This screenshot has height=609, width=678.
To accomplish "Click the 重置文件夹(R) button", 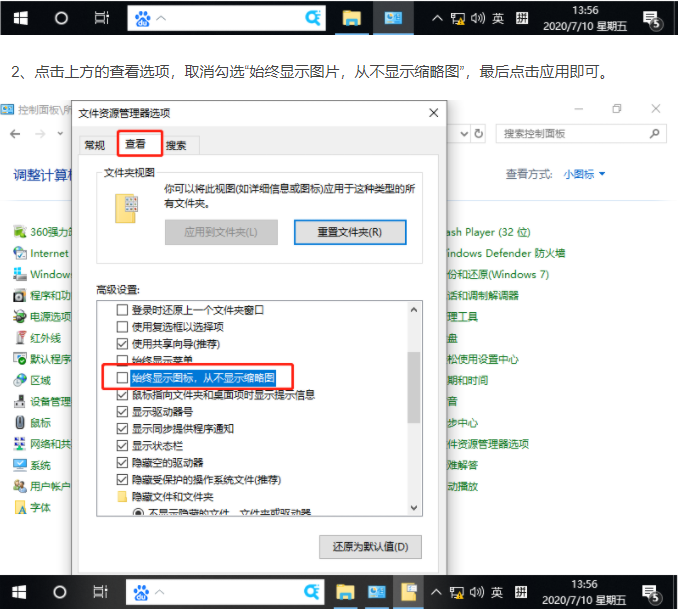I will pos(350,232).
